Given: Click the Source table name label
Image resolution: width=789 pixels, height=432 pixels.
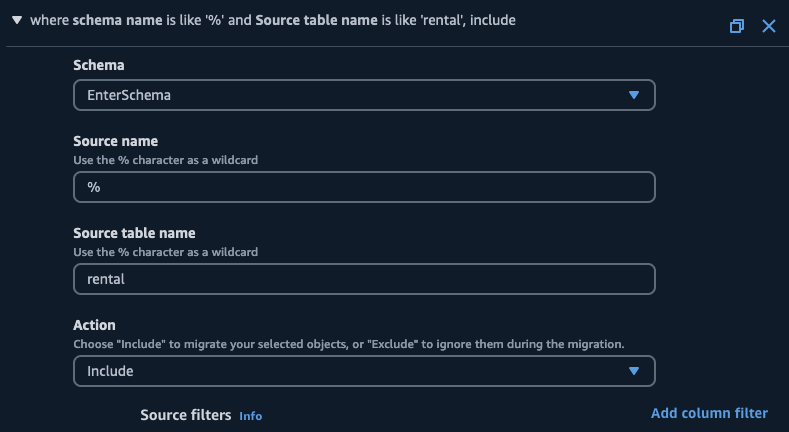Looking at the screenshot, I should point(134,233).
